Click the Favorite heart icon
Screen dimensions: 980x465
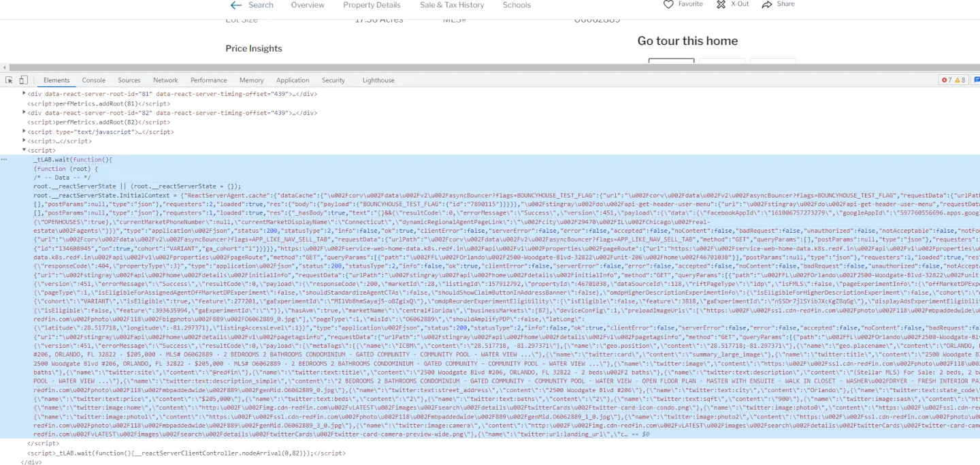668,4
